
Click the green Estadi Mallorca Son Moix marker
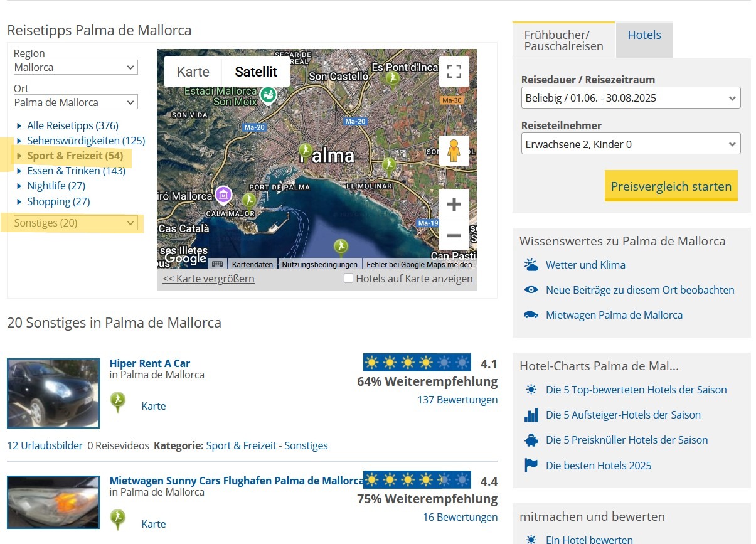(268, 95)
